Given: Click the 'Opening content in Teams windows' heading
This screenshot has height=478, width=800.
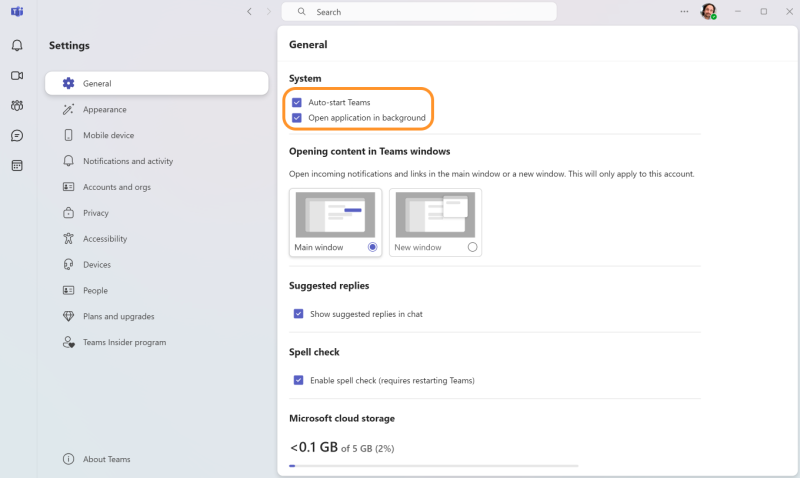Looking at the screenshot, I should click(x=369, y=152).
